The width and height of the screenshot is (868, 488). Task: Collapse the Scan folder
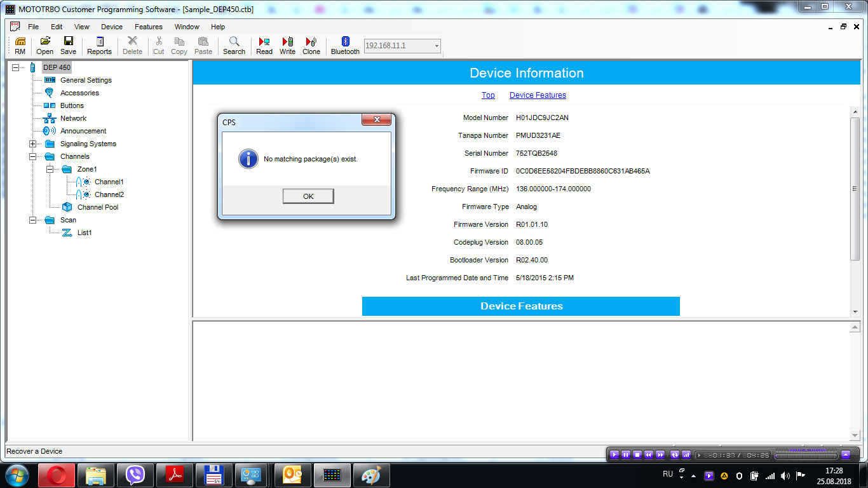(x=32, y=220)
